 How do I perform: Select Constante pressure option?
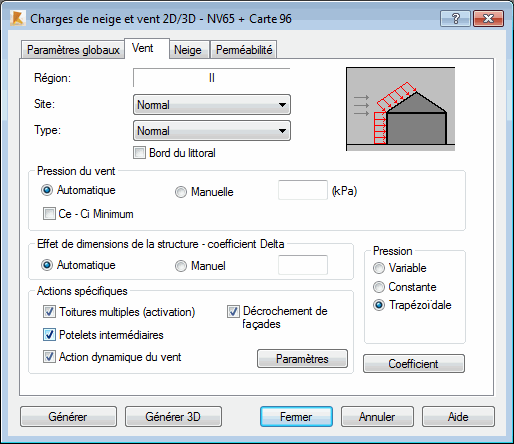(x=379, y=287)
